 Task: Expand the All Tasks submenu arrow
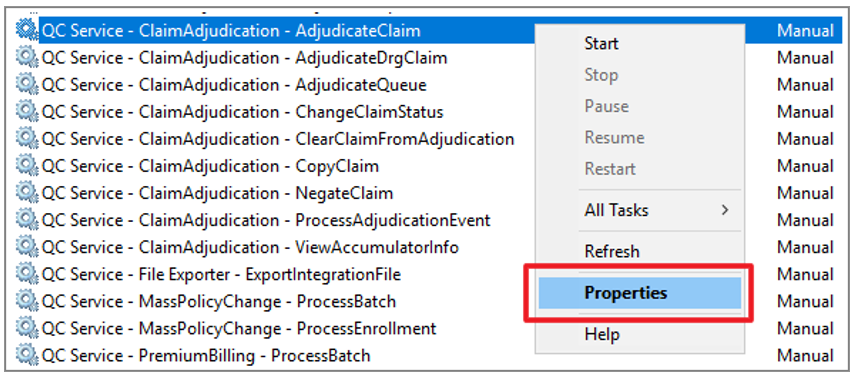pyautogui.click(x=725, y=210)
